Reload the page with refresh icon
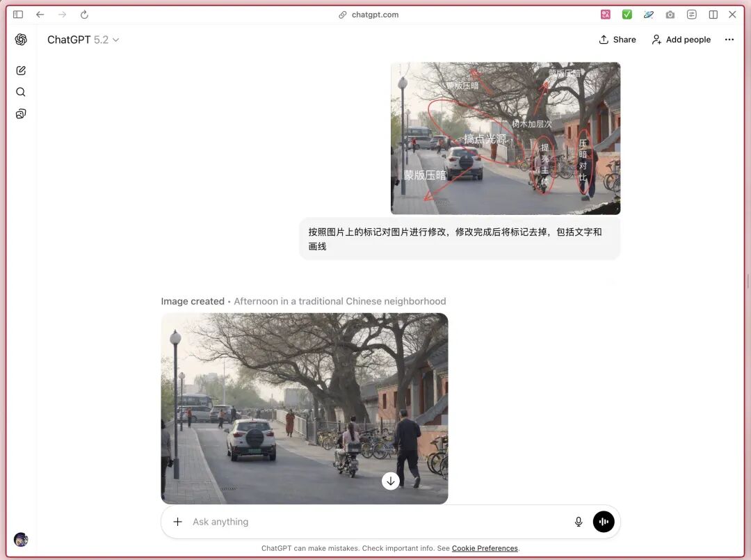 click(84, 15)
